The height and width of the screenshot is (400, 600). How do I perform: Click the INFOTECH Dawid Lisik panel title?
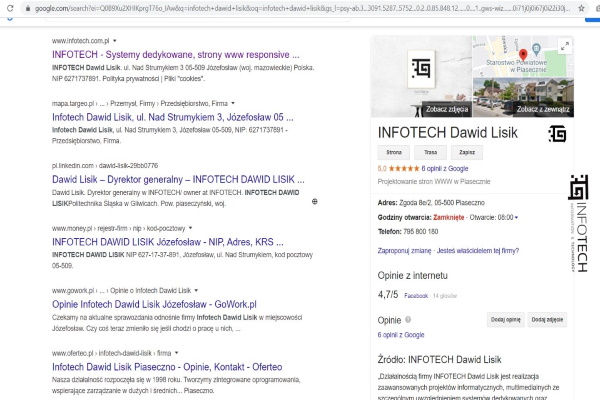point(447,133)
